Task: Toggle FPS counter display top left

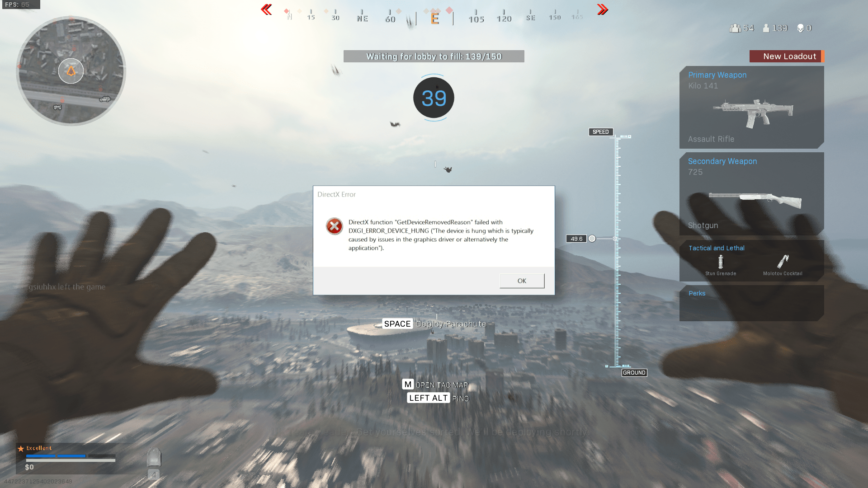Action: tap(21, 5)
